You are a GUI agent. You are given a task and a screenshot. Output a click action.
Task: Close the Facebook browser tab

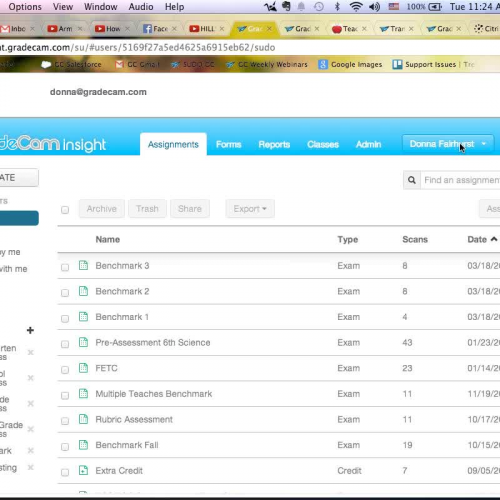(174, 29)
